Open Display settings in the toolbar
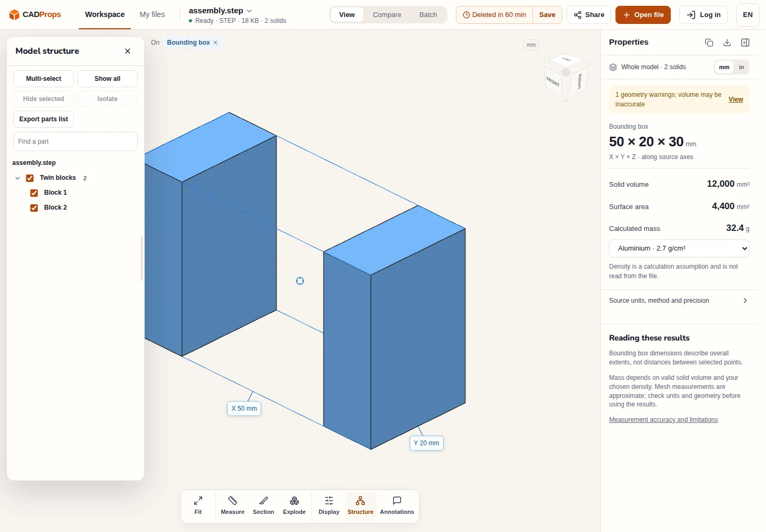Image resolution: width=766 pixels, height=532 pixels. pos(329,505)
